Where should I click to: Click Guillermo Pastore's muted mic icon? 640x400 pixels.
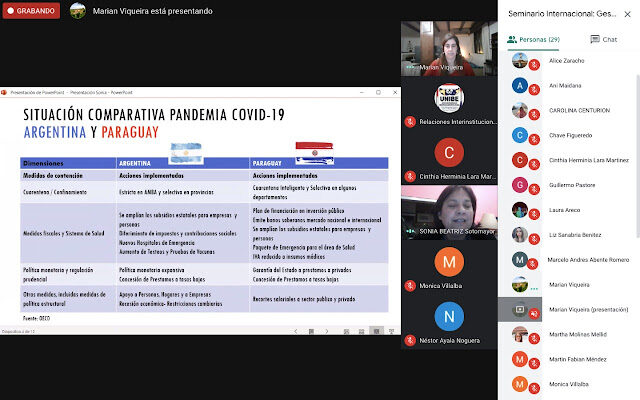534,189
